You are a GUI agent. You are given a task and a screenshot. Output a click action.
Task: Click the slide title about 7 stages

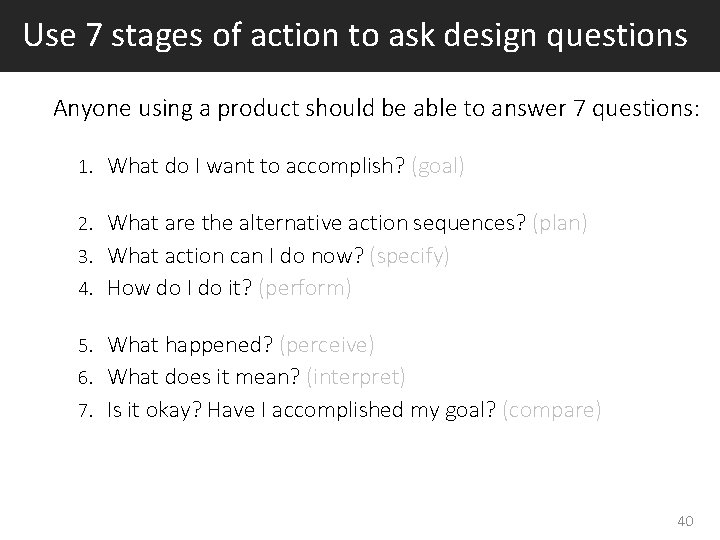pyautogui.click(x=355, y=36)
